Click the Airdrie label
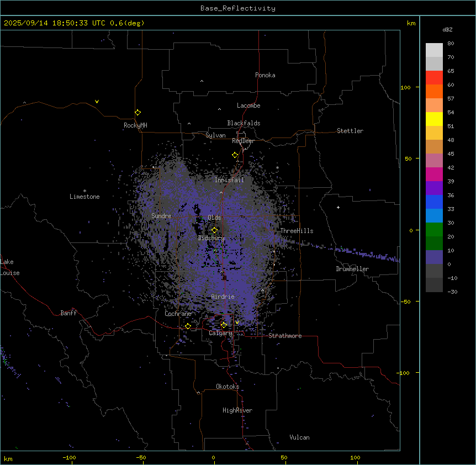The height and width of the screenshot is (465, 476). click(x=223, y=297)
